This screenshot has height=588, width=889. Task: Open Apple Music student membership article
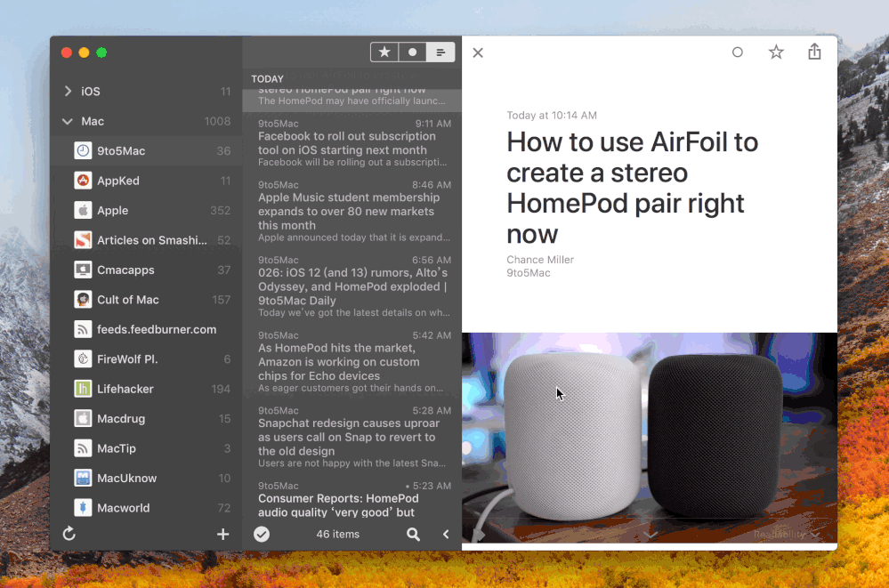point(352,211)
